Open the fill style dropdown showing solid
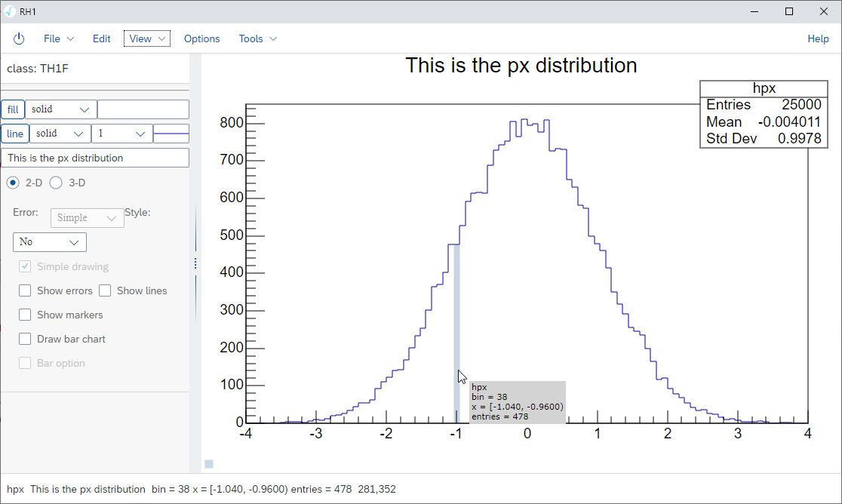 [x=60, y=109]
